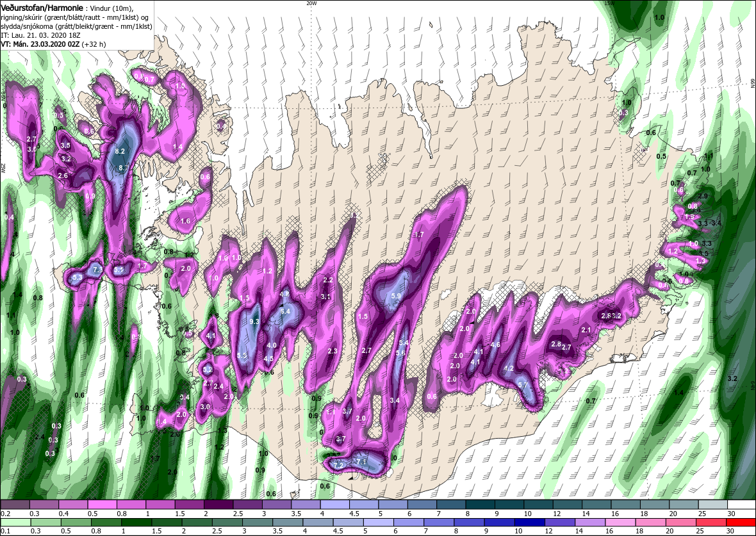Click the '25' label in the purple legend row

[702, 514]
